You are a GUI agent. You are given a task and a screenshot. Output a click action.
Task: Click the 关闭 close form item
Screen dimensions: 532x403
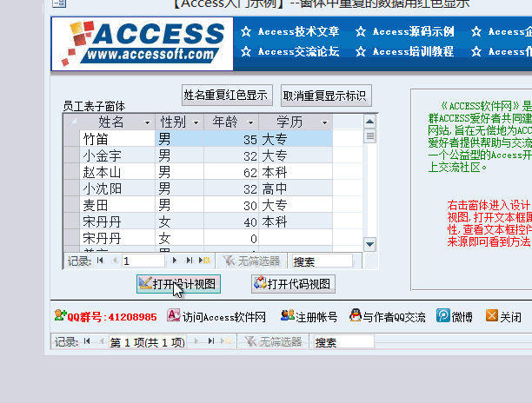503,316
